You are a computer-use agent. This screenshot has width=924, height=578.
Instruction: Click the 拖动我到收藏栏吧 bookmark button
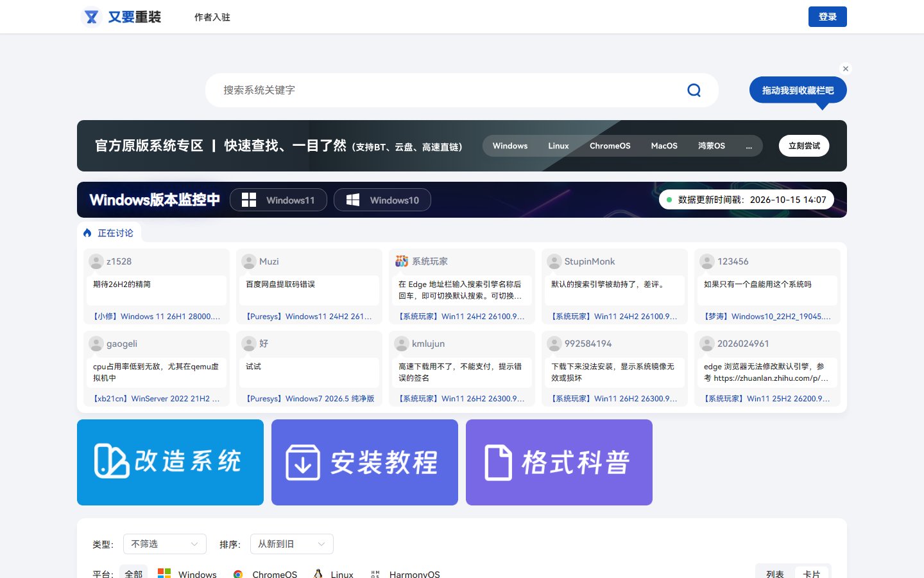(x=798, y=91)
